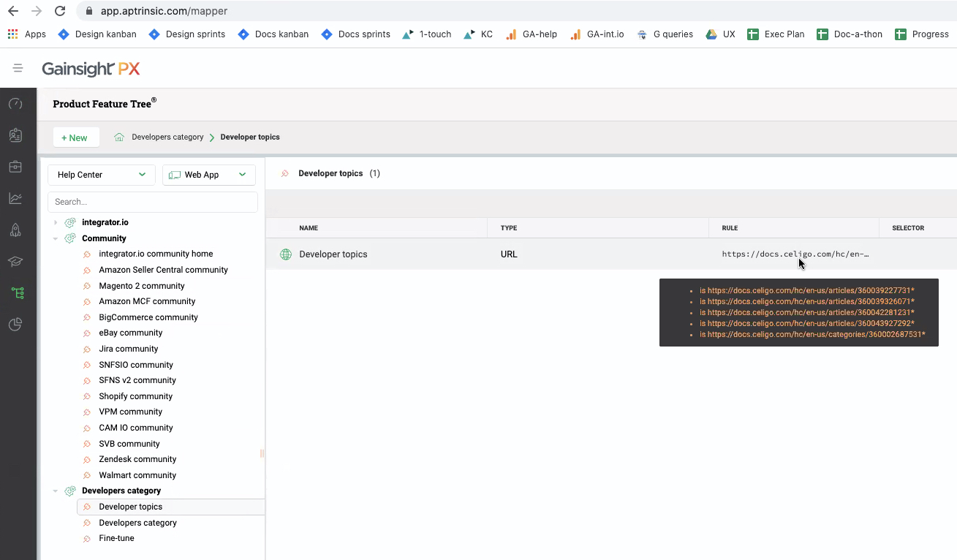Open the Exec Plan bookmark
Viewport: 957px width, 560px height.
pyautogui.click(x=776, y=34)
